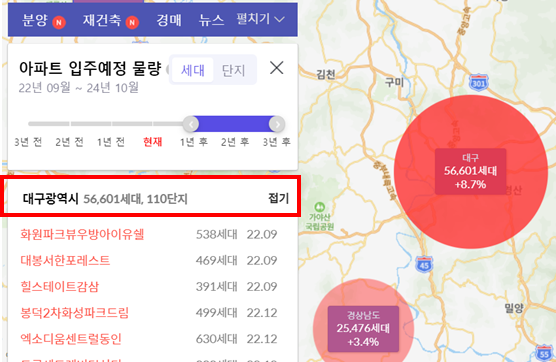Image resolution: width=556 pixels, height=362 pixels.
Task: Expand the 펼치기 dropdown
Action: 261,19
